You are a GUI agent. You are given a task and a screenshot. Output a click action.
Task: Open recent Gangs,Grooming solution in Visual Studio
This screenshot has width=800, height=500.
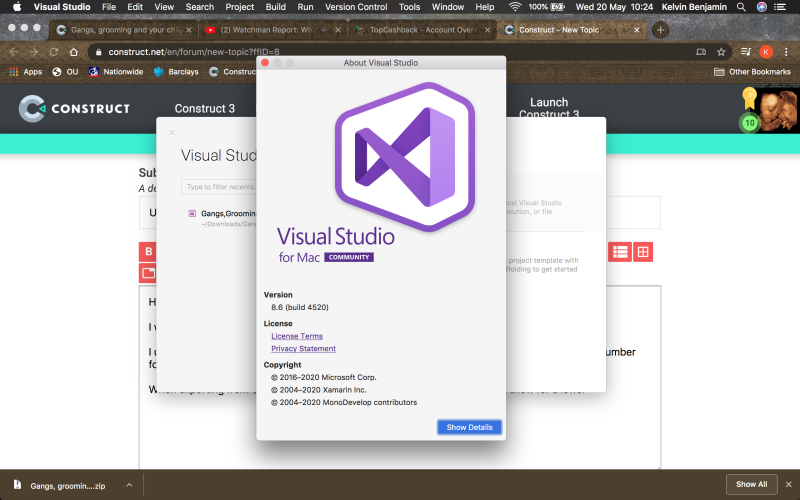click(223, 218)
